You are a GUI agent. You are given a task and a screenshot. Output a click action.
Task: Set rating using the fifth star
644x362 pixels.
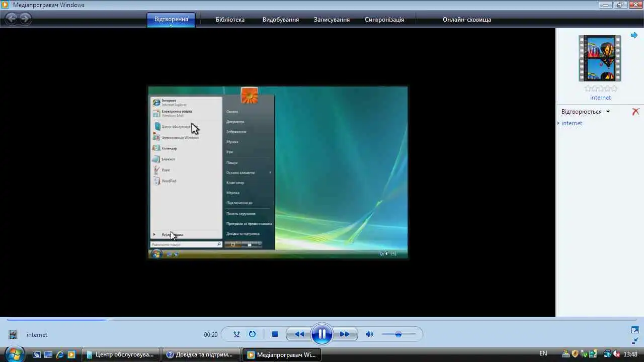[614, 88]
